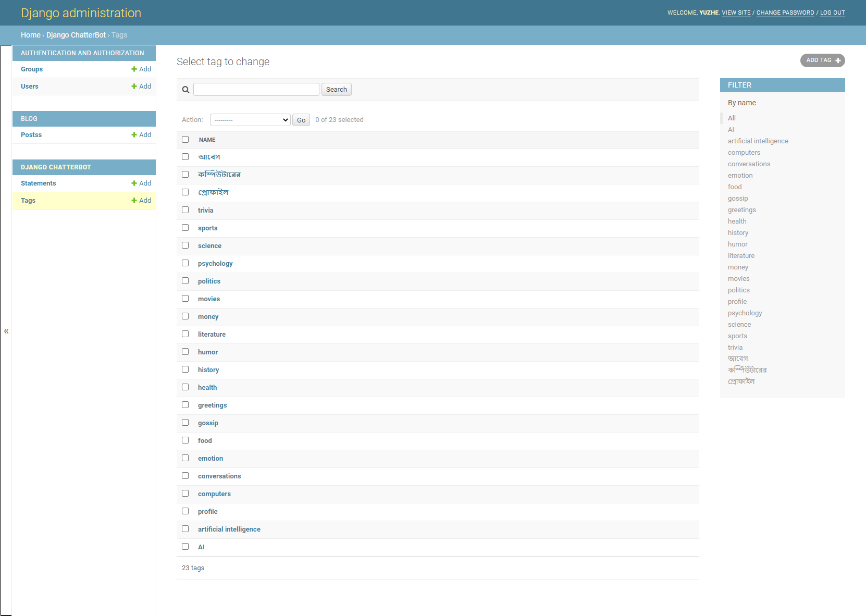Image resolution: width=866 pixels, height=616 pixels.
Task: Open the literature tag row
Action: click(x=212, y=335)
